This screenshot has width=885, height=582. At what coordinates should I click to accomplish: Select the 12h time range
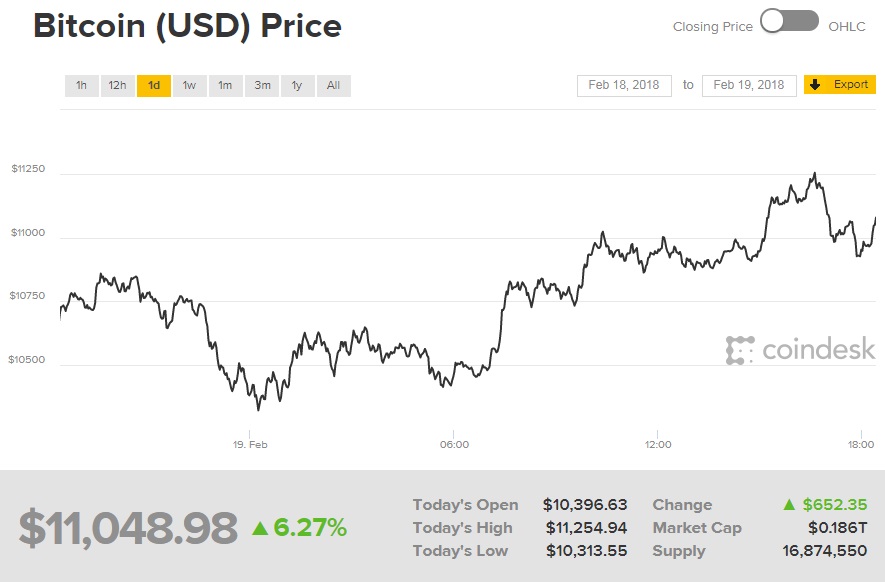click(x=118, y=86)
